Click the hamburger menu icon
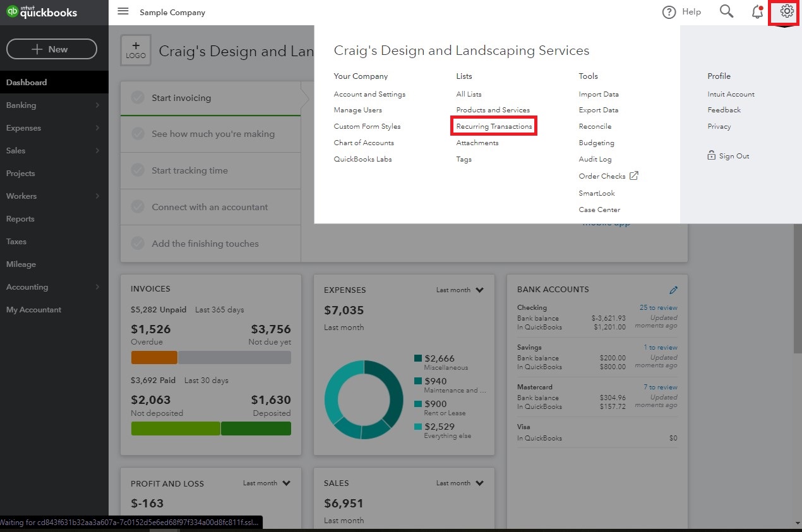Viewport: 802px width, 532px height. click(x=123, y=11)
